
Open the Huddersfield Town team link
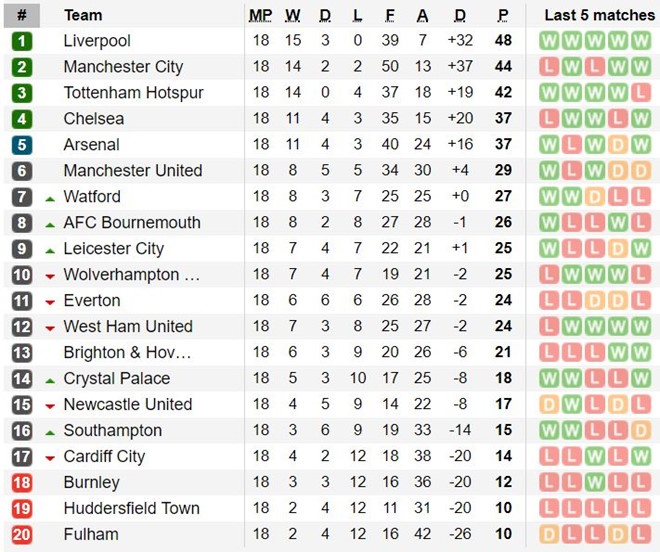point(131,509)
